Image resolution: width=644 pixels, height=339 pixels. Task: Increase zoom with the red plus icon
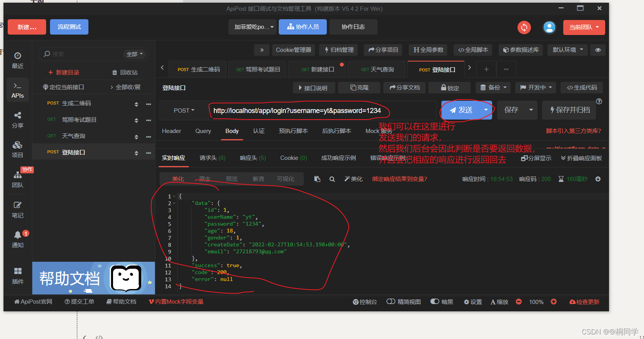pos(554,302)
